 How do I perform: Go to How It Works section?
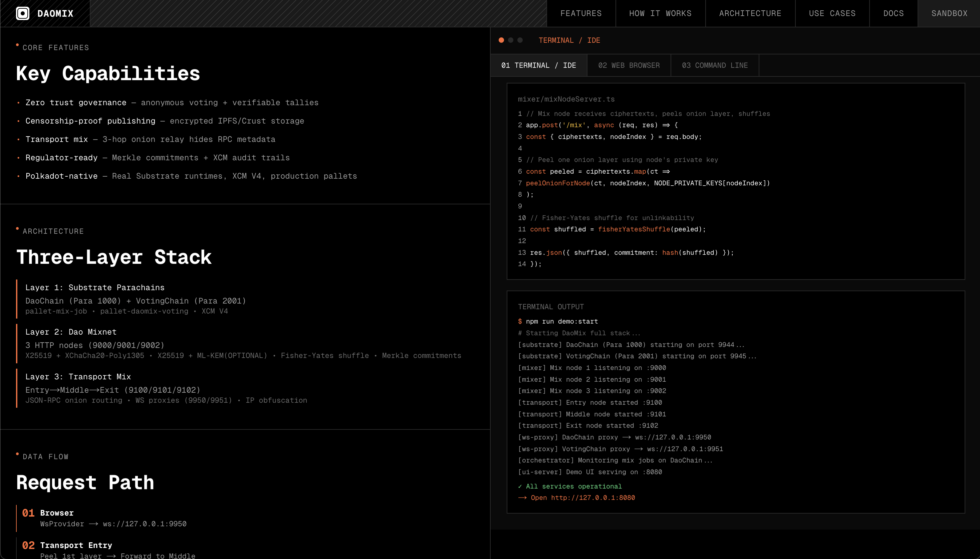[x=660, y=13]
